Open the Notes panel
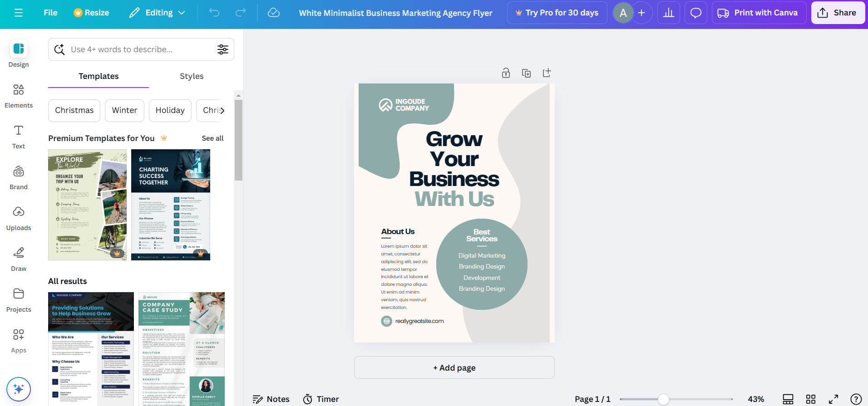 (271, 399)
